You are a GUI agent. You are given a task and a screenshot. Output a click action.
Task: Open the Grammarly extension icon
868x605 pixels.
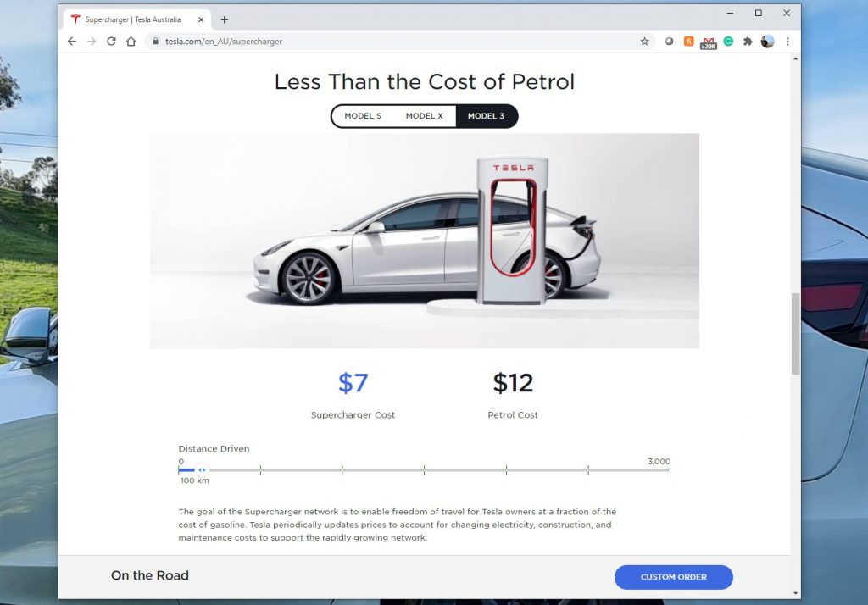click(x=728, y=42)
